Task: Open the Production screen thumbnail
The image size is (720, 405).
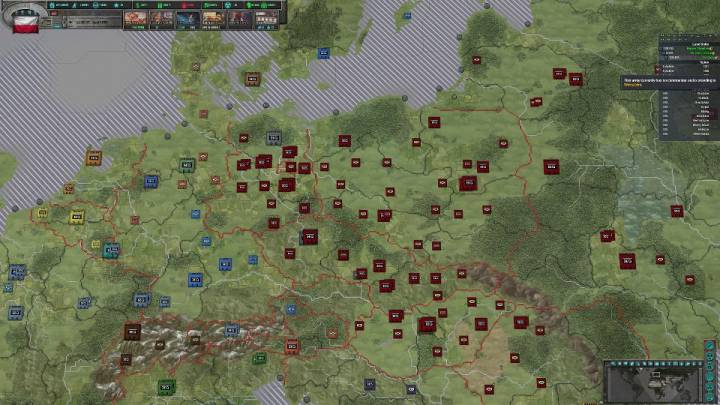Action: [x=162, y=20]
